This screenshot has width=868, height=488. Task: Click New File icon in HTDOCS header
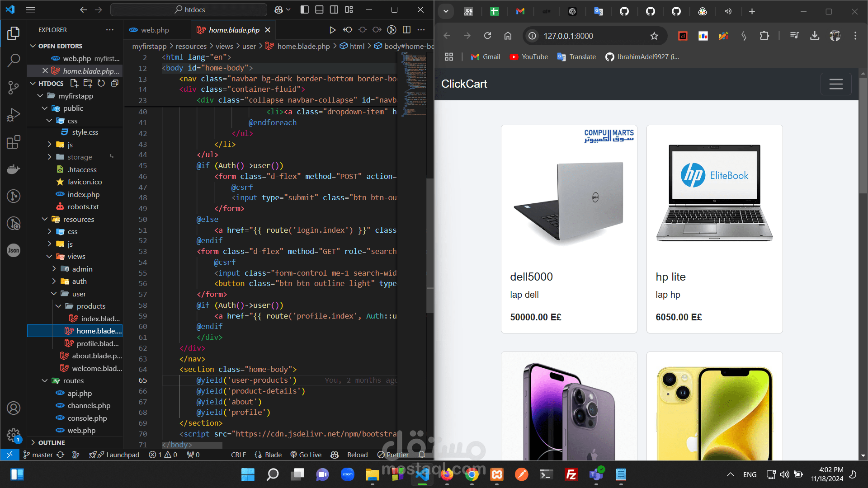(x=74, y=83)
